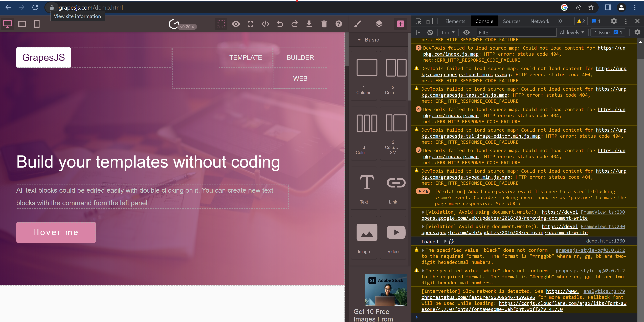Toggle component borders visibility
Image resolution: width=644 pixels, height=322 pixels.
221,24
